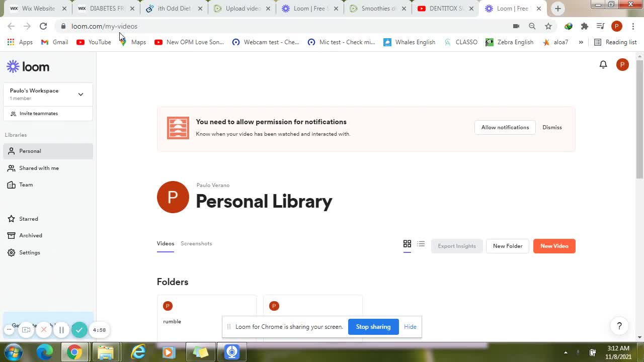Open the notifications bell

[x=603, y=64]
